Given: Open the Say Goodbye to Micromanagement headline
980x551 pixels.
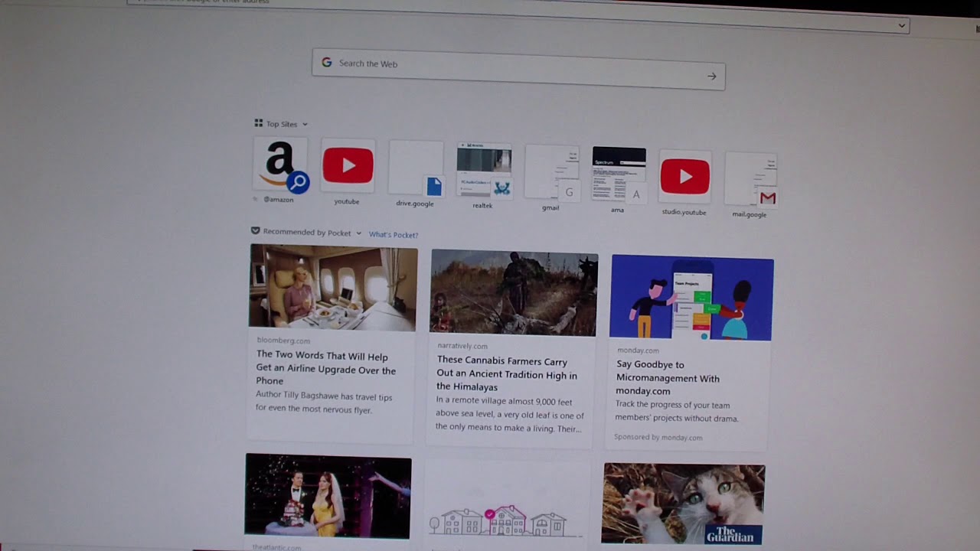Looking at the screenshot, I should pyautogui.click(x=668, y=378).
